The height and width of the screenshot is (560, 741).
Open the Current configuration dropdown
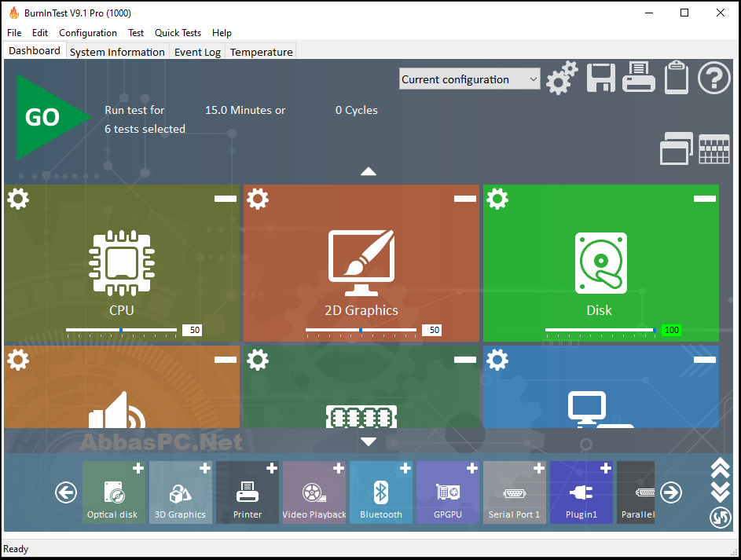(469, 79)
